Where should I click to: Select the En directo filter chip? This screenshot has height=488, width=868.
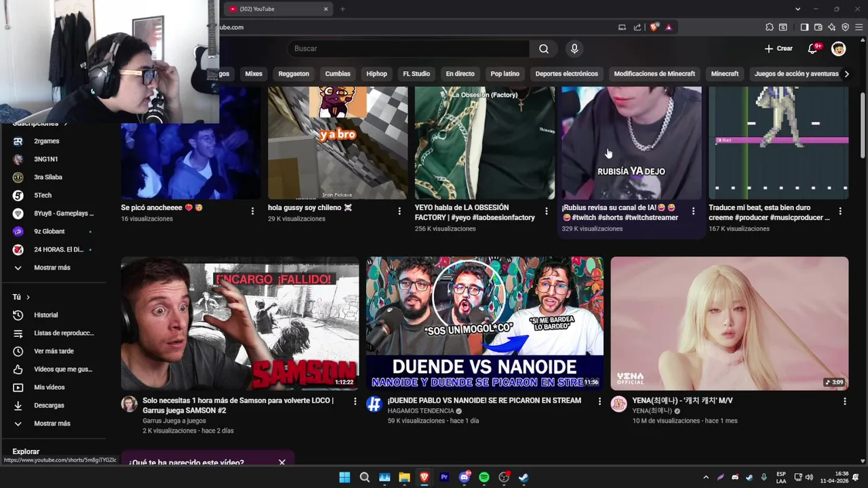[460, 74]
